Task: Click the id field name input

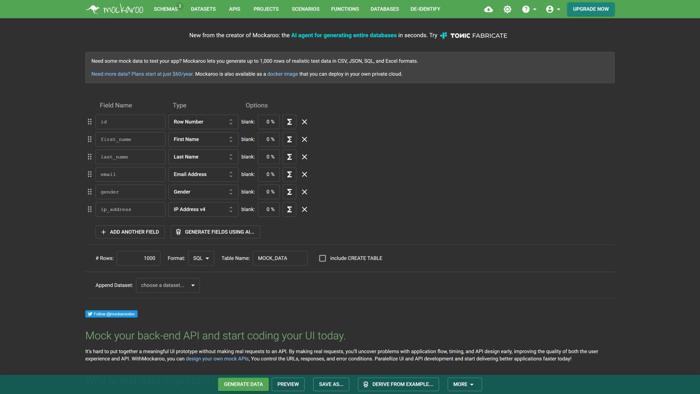Action: [130, 122]
